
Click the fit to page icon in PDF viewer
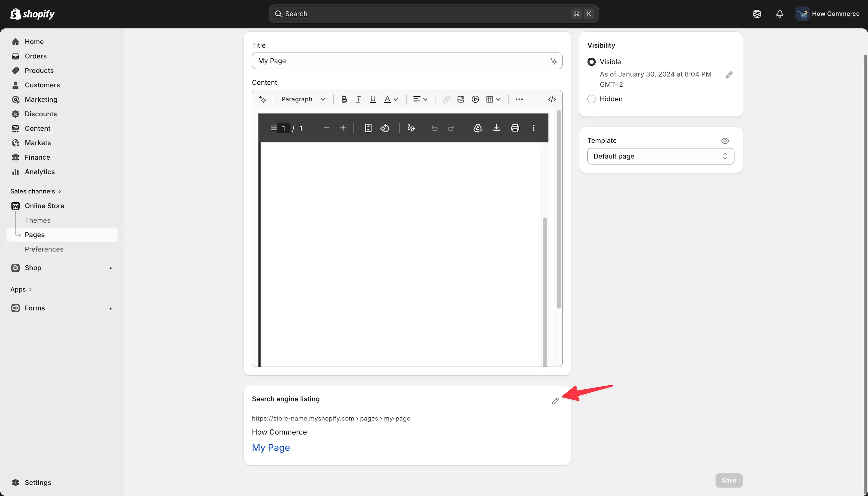point(368,128)
